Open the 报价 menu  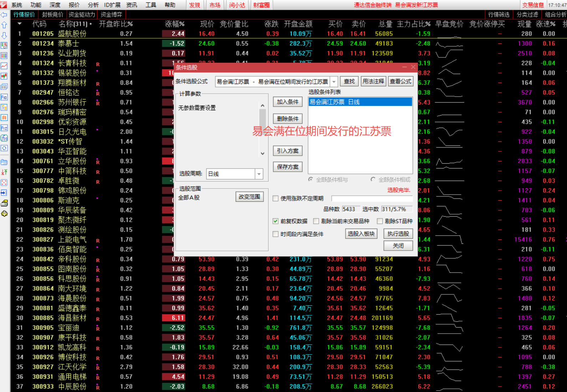(x=74, y=5)
